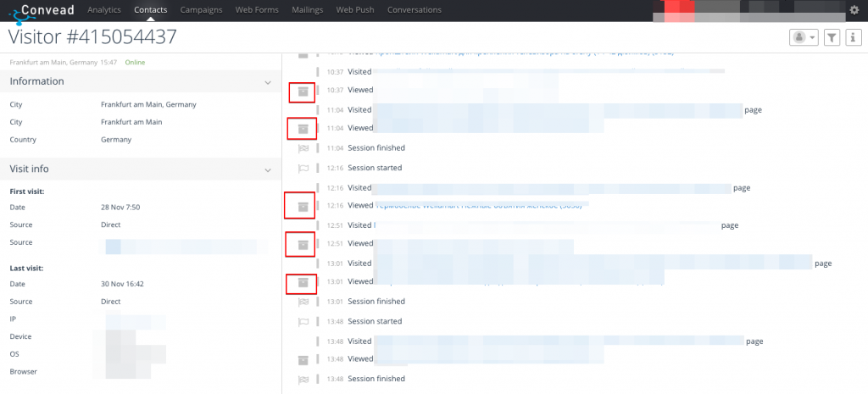
Task: Open the 13:01 Visited page link
Action: (593, 262)
